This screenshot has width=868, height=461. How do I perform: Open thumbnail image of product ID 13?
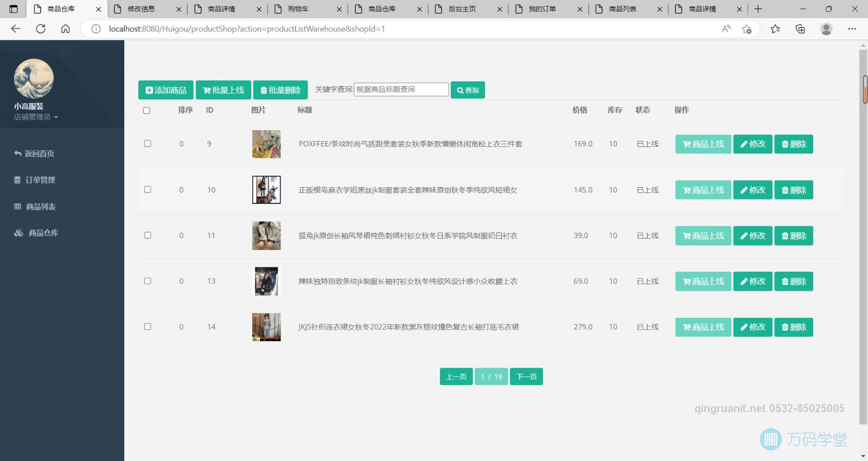(266, 281)
